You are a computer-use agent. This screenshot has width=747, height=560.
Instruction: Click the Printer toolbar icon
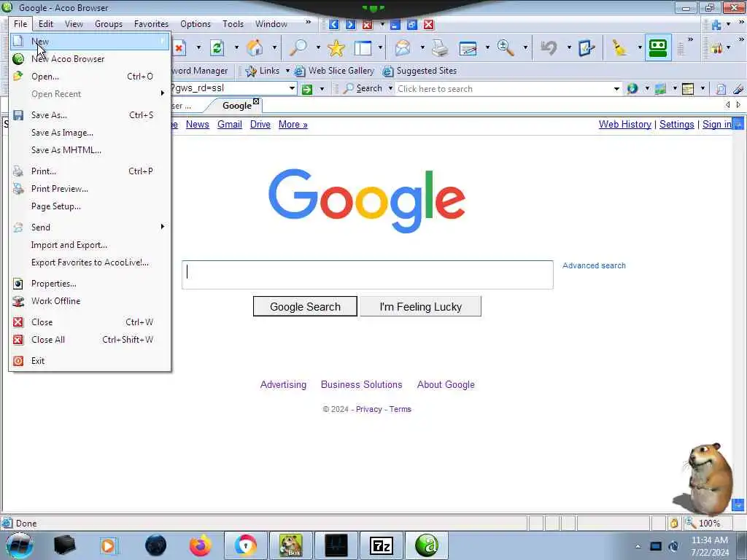(440, 47)
